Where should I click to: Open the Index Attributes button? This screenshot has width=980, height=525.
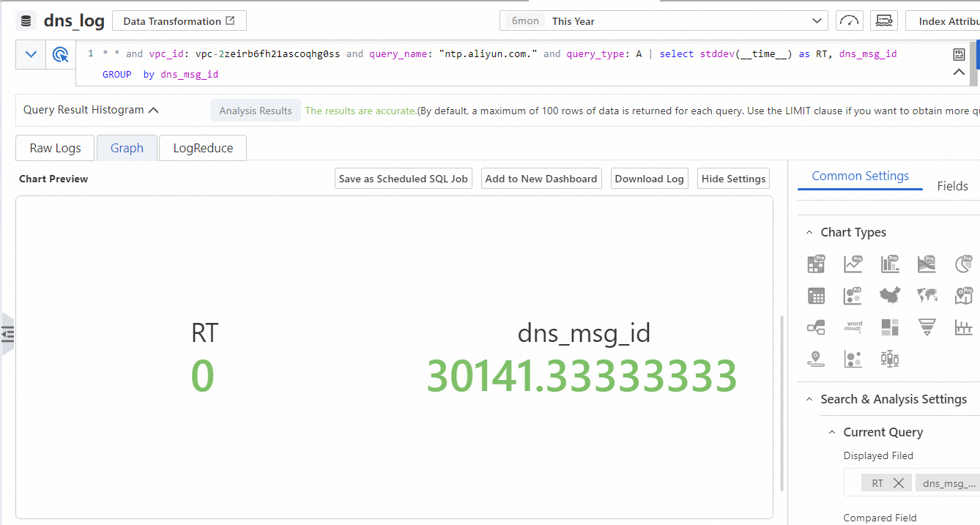[943, 21]
